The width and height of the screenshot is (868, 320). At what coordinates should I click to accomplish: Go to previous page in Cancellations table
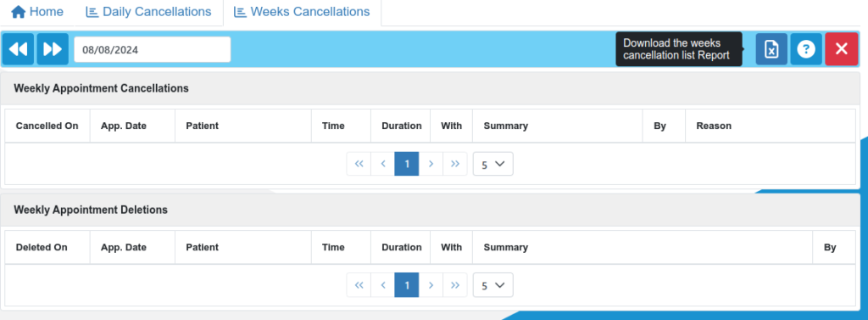tap(382, 164)
